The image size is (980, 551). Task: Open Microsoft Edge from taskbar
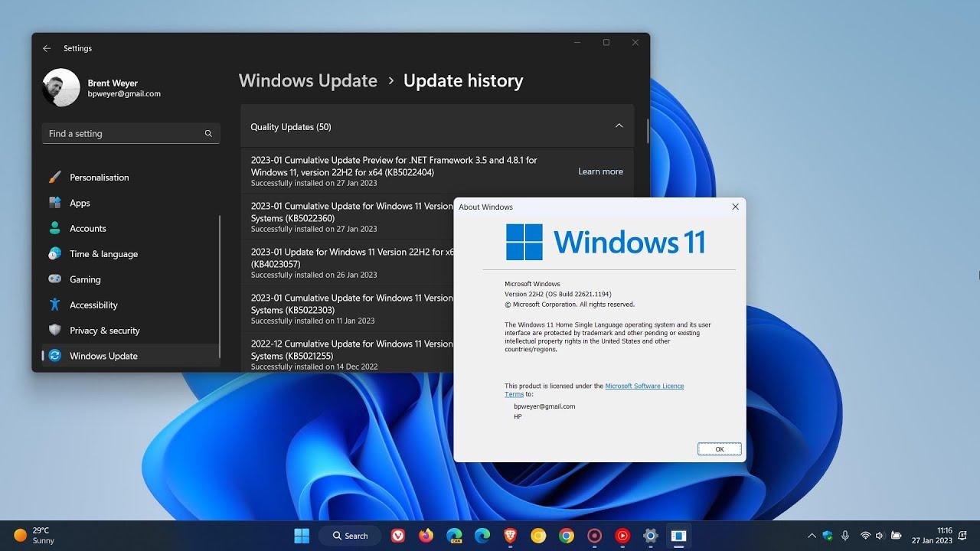(482, 536)
